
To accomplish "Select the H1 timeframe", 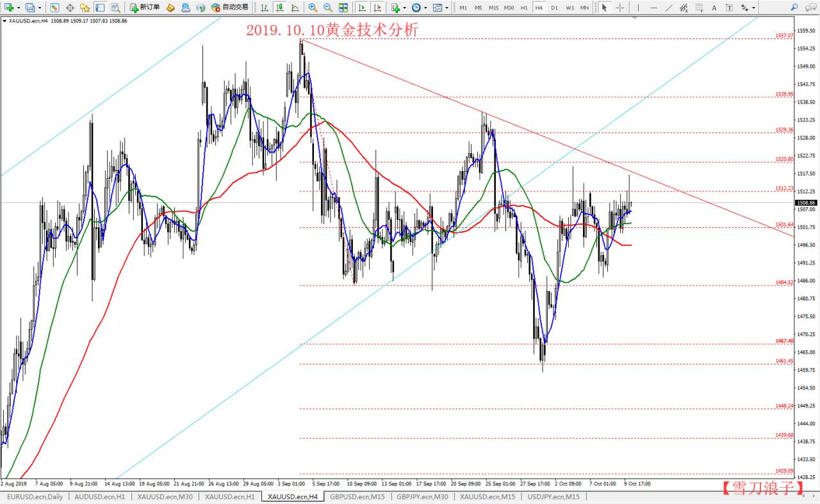I will (524, 8).
